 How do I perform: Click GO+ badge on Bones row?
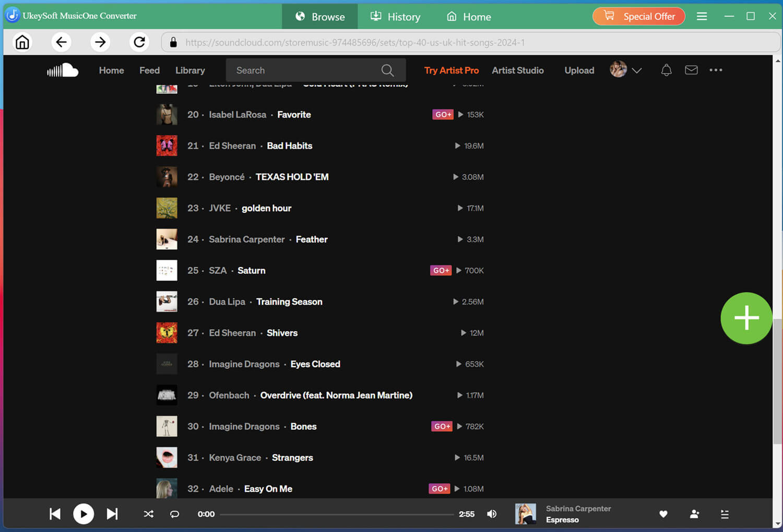pyautogui.click(x=442, y=427)
